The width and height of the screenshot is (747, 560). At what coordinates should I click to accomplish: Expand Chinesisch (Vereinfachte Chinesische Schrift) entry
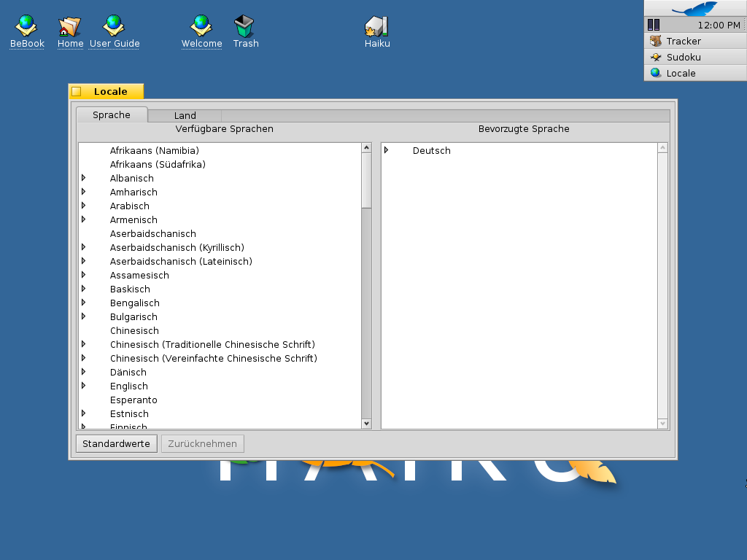click(83, 357)
